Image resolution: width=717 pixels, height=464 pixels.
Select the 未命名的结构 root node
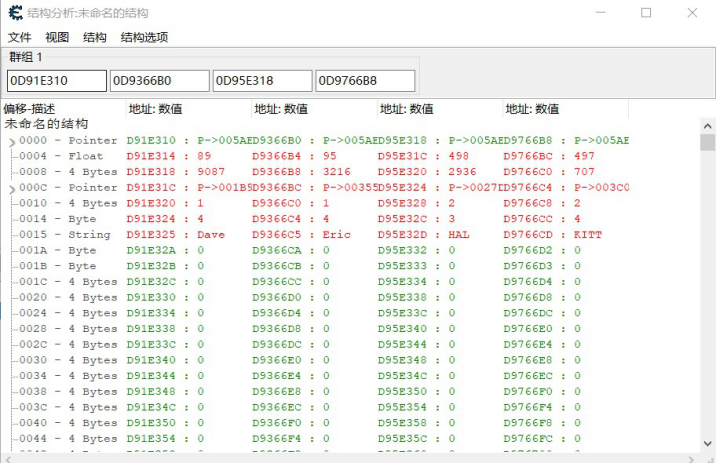coord(46,124)
